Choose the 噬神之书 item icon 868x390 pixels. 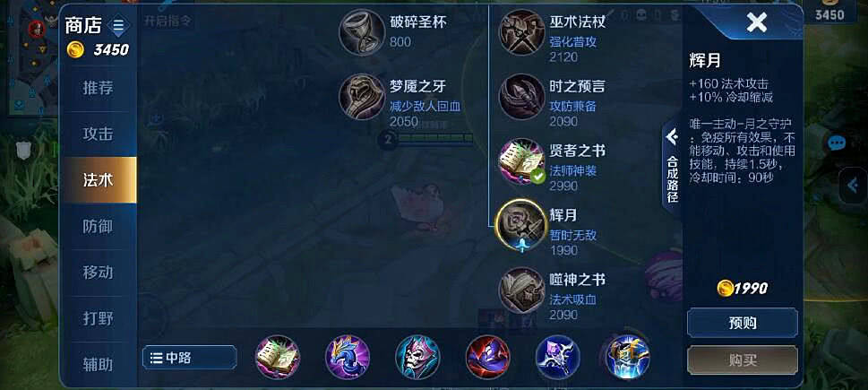[x=521, y=290]
